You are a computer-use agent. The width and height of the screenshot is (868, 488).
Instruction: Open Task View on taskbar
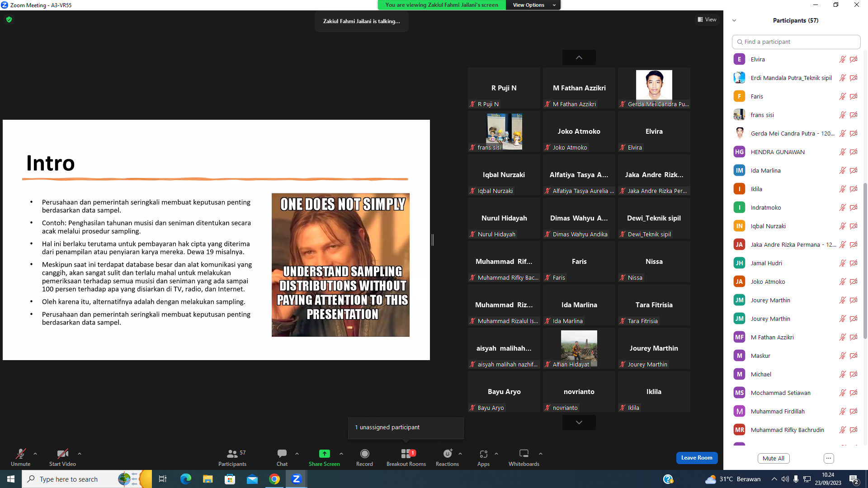pyautogui.click(x=163, y=479)
